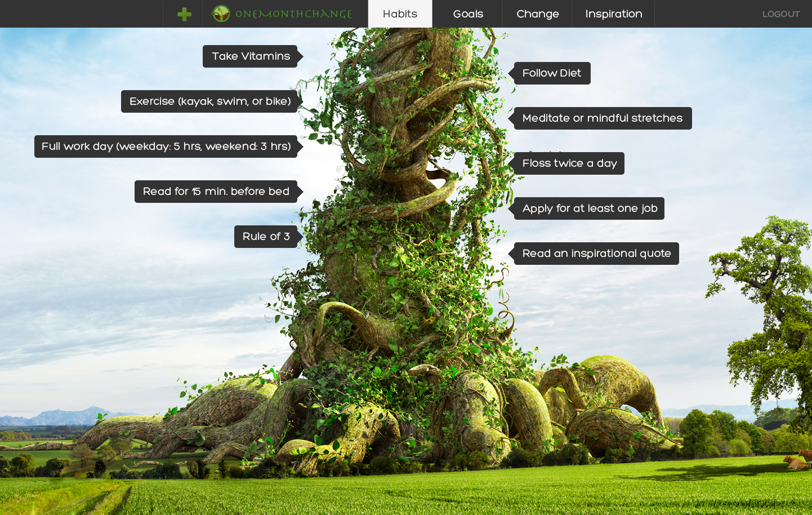Open the OneMonthChange home title link
This screenshot has height=515, width=812.
(293, 14)
